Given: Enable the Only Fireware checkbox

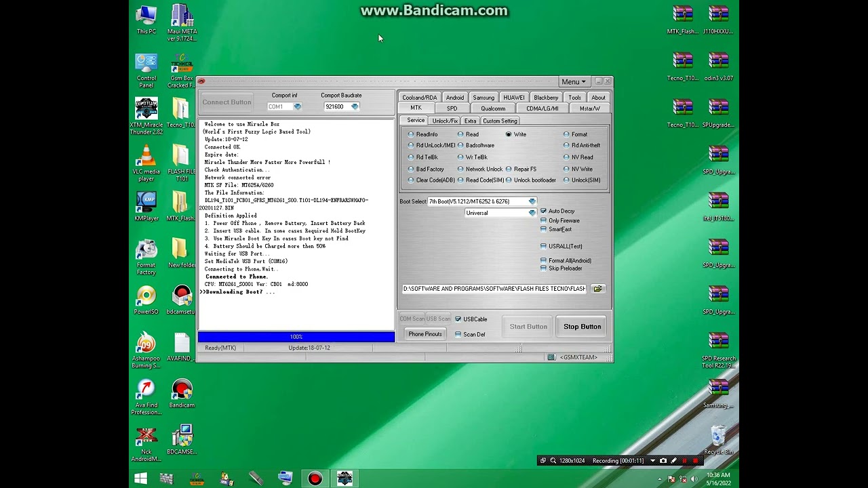Looking at the screenshot, I should [560, 221].
